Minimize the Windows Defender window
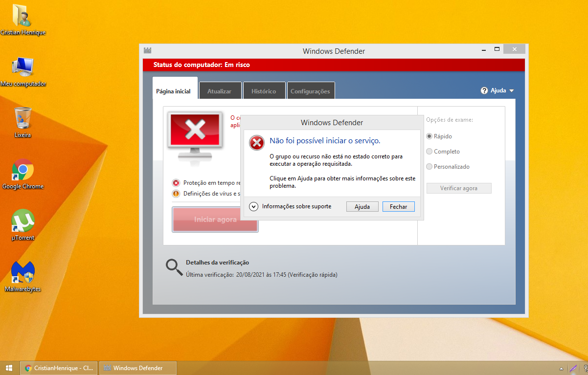The image size is (588, 375). [x=483, y=49]
